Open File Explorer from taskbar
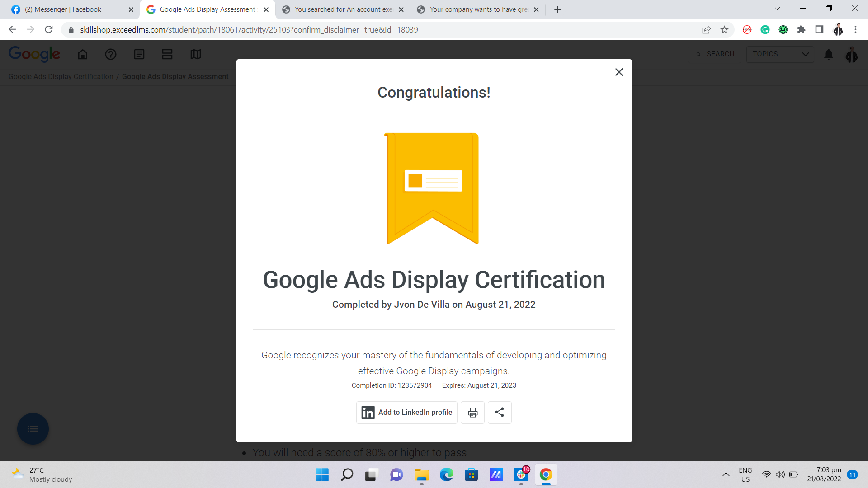 point(421,475)
